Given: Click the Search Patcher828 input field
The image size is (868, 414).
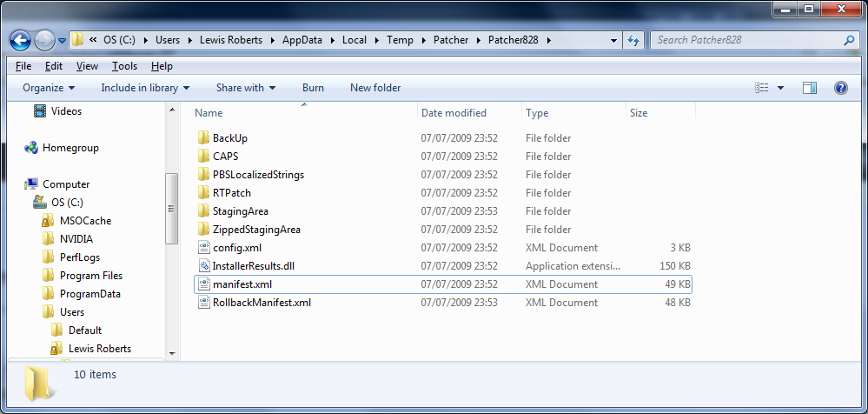Looking at the screenshot, I should tap(747, 40).
